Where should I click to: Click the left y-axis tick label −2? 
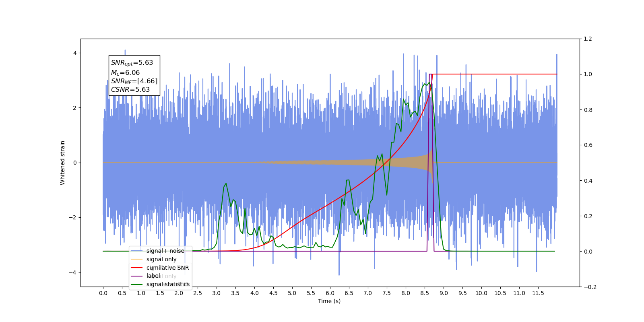(x=72, y=217)
